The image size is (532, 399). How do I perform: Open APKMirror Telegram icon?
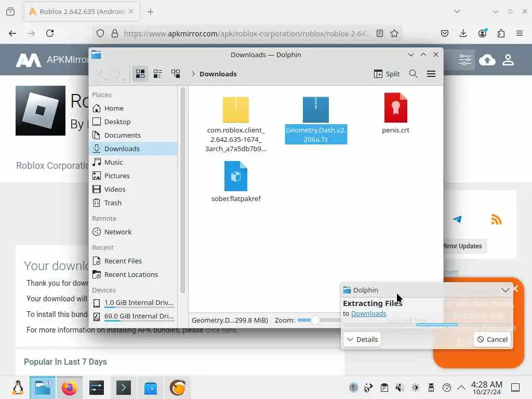point(457,219)
